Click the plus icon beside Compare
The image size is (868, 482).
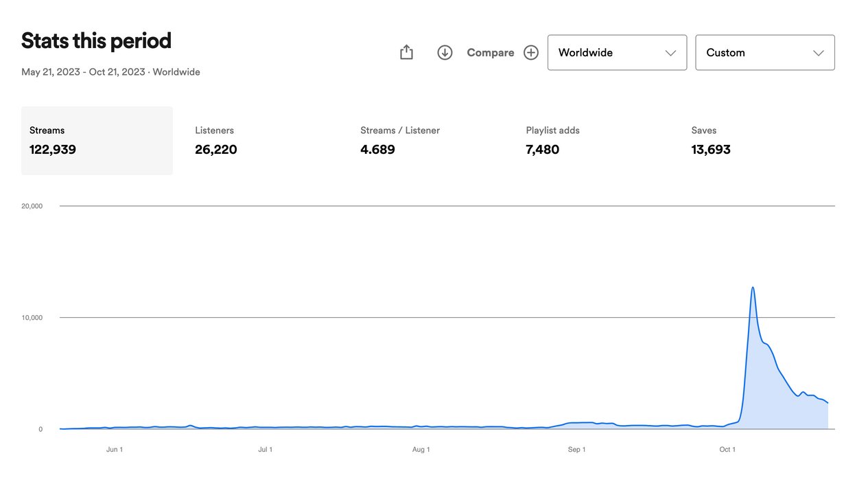click(531, 52)
